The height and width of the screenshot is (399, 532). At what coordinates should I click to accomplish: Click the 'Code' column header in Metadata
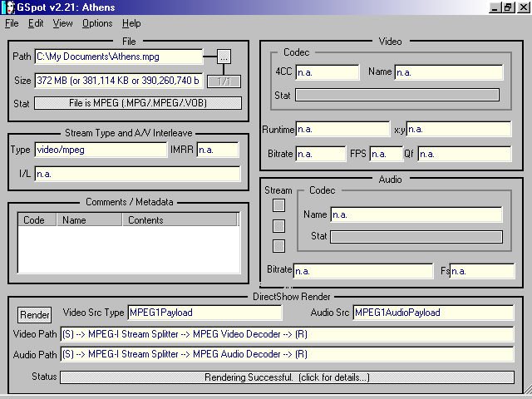[37, 219]
